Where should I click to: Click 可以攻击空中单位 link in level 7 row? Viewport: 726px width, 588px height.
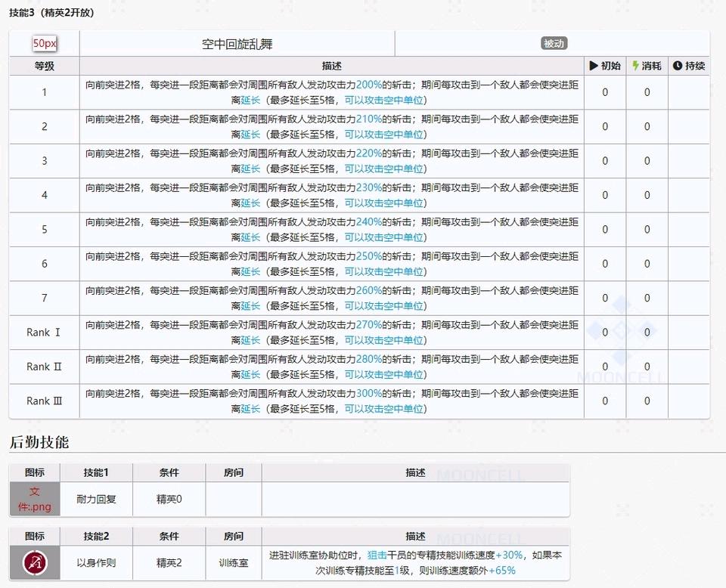click(x=384, y=306)
